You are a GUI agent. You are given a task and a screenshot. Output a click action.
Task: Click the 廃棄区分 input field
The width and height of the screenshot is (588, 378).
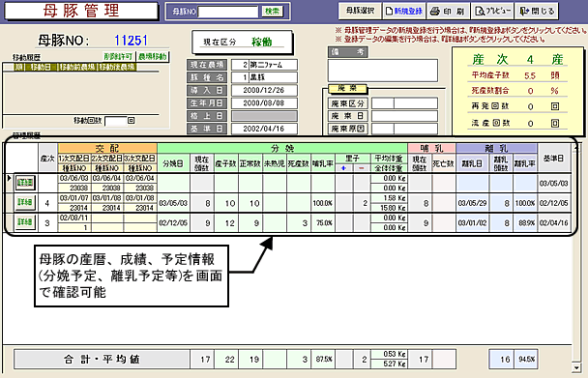pyautogui.click(x=404, y=103)
